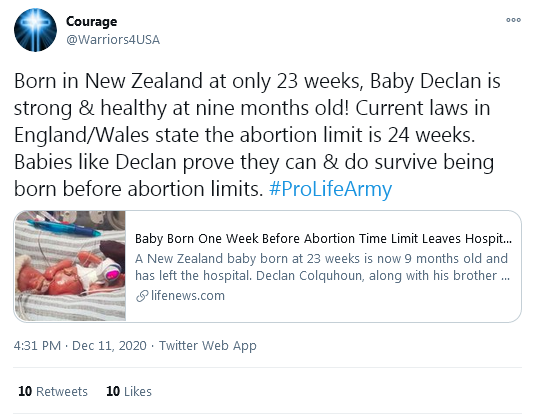535x414 pixels.
Task: Open the Twitter Web App source link
Action: coord(207,346)
